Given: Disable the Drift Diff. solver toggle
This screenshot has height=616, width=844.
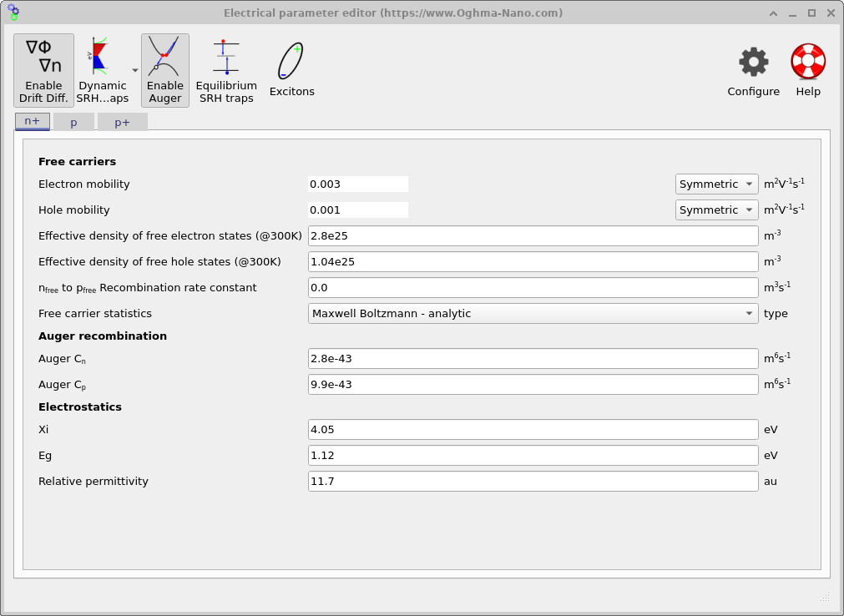Looking at the screenshot, I should click(43, 70).
